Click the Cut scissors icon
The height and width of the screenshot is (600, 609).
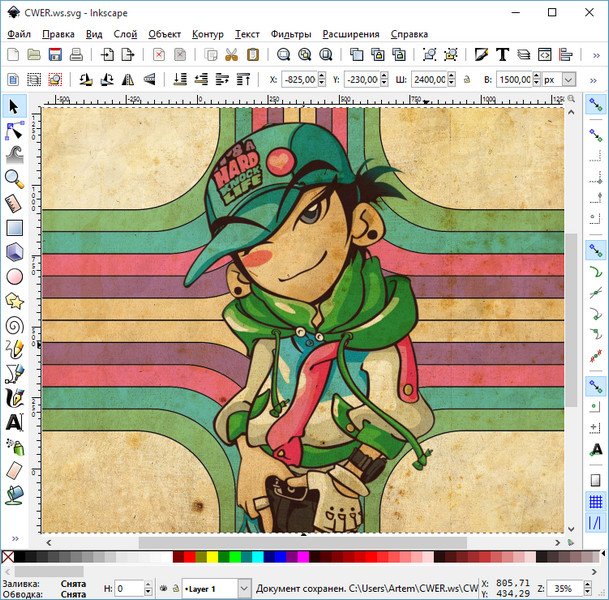coord(231,54)
